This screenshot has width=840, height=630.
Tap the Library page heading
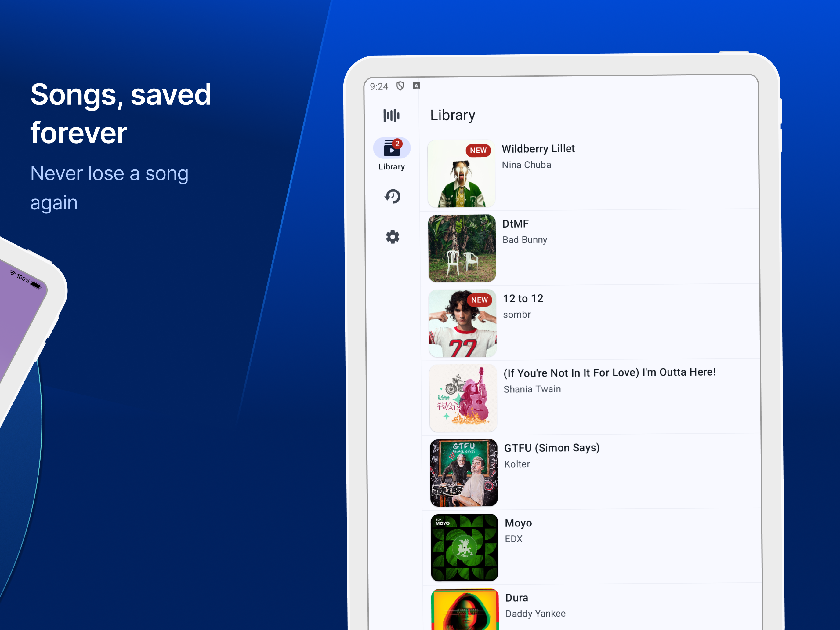(x=452, y=115)
